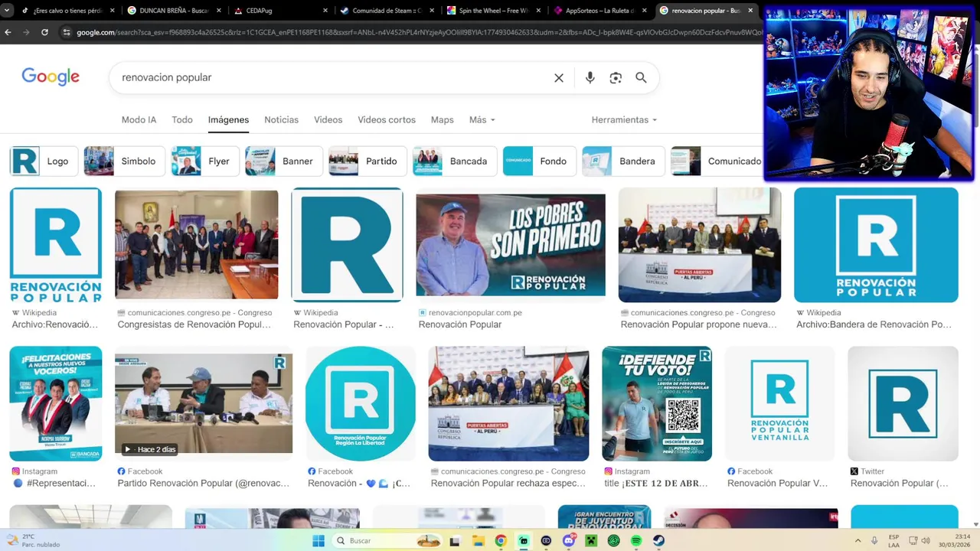Click the taskbar 'Buscar' search field
This screenshot has width=980, height=551.
coord(387,541)
